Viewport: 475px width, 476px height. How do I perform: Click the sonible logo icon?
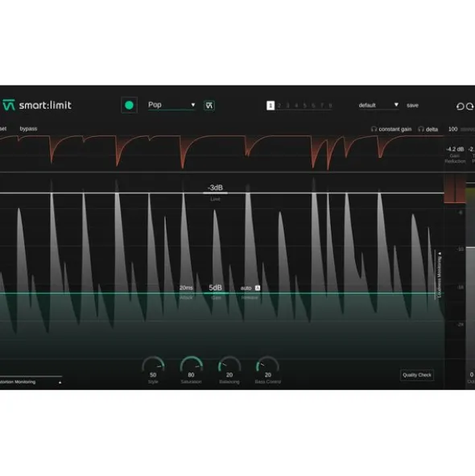[x=9, y=105]
